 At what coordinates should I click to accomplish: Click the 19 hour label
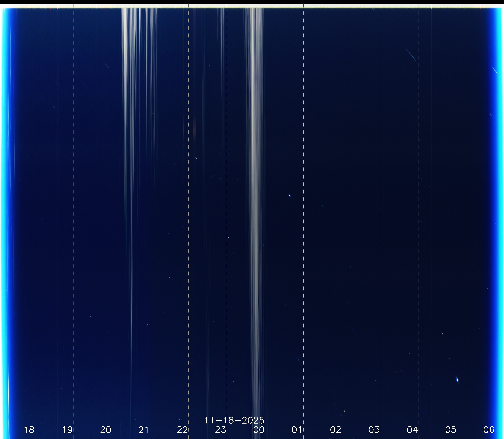click(x=67, y=430)
